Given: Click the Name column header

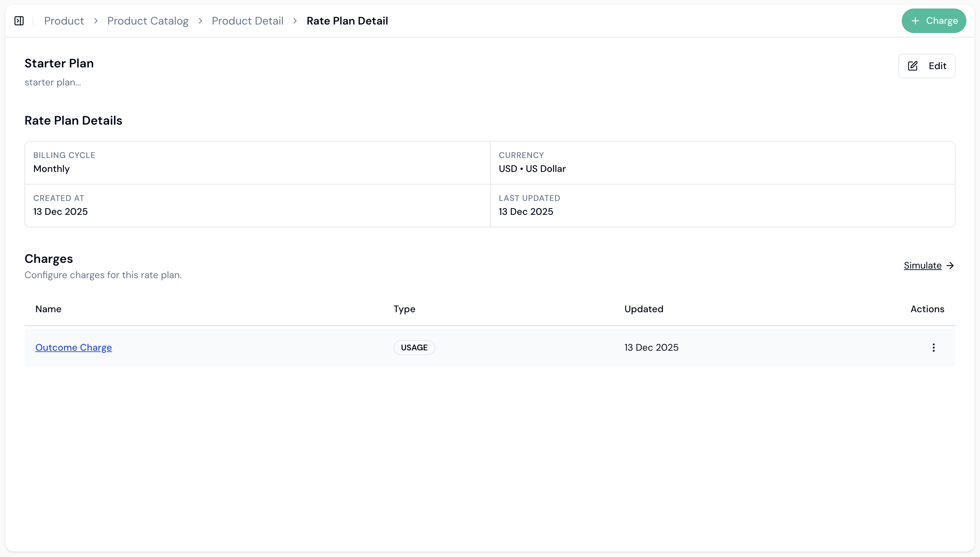Looking at the screenshot, I should [x=48, y=309].
